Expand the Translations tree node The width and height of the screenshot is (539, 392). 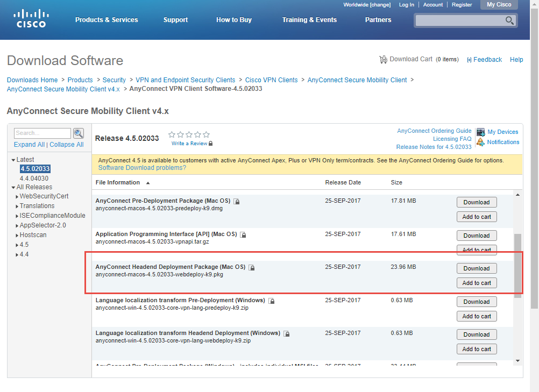point(17,206)
